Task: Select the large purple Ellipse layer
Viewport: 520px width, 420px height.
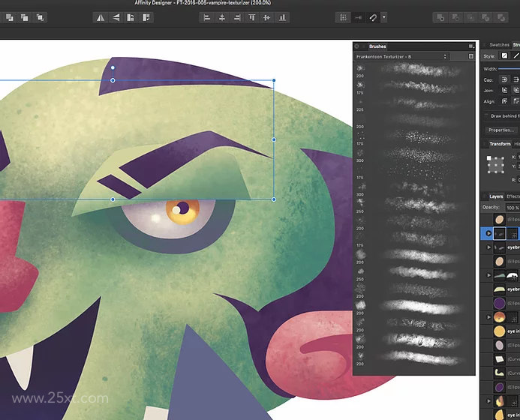Action: pos(499,303)
